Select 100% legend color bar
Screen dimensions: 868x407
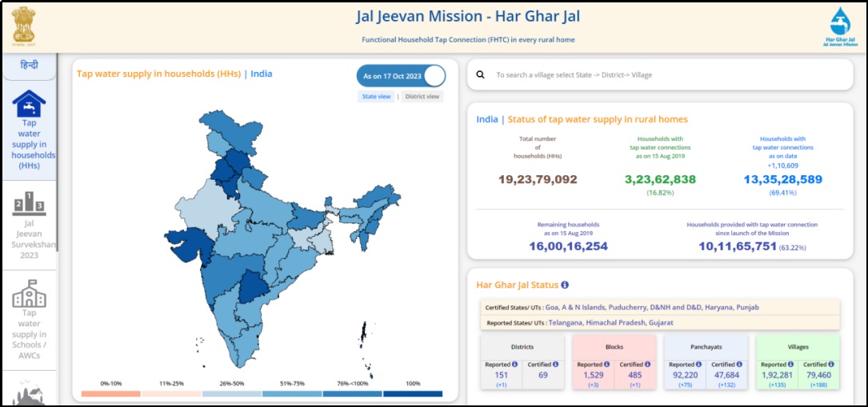click(x=413, y=393)
